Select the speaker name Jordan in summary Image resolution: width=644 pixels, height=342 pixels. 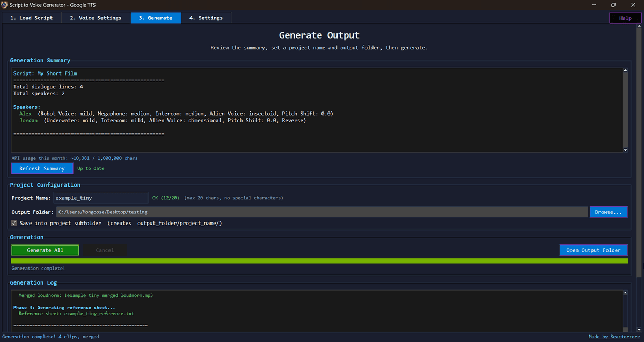28,121
